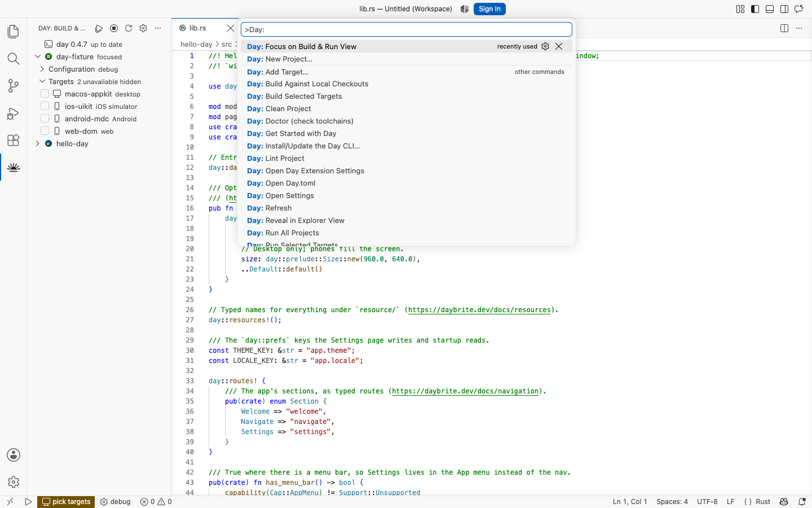
Task: Check the macos-appkit target checkbox
Action: tap(45, 94)
